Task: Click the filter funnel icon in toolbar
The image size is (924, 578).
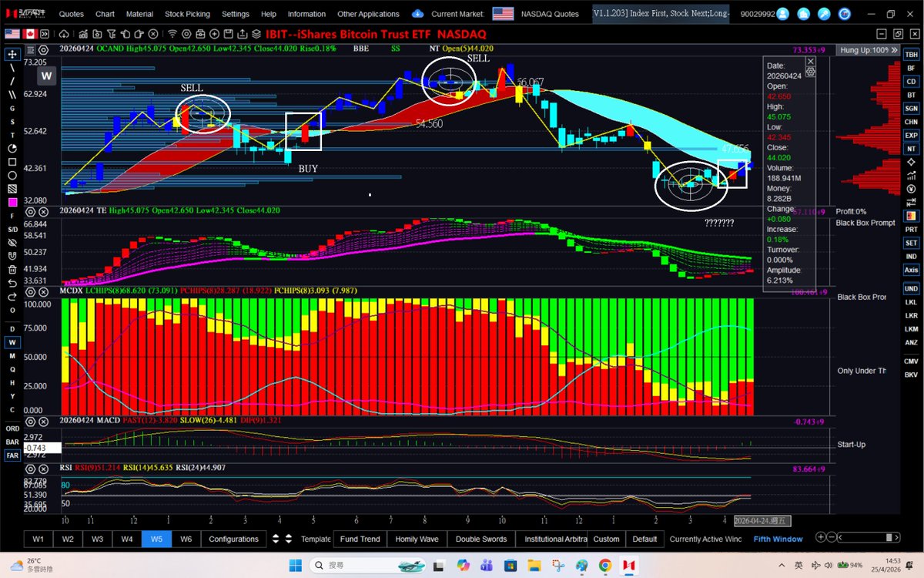Action: pyautogui.click(x=111, y=34)
